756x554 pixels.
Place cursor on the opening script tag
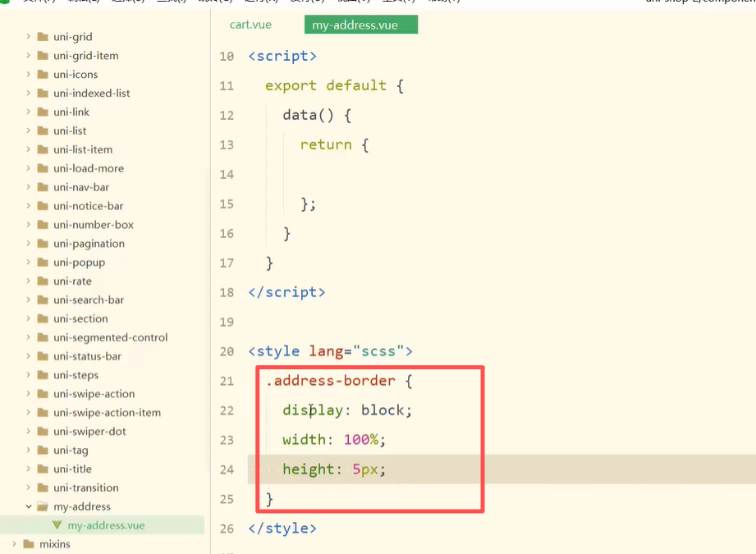[282, 56]
